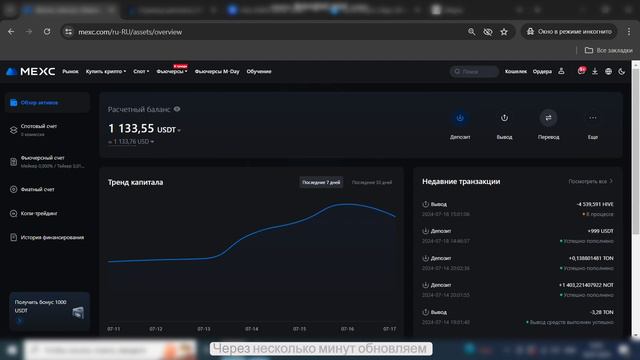Open Копи-трейдинг in sidebar
Viewport: 640px width, 360px height.
47,213
